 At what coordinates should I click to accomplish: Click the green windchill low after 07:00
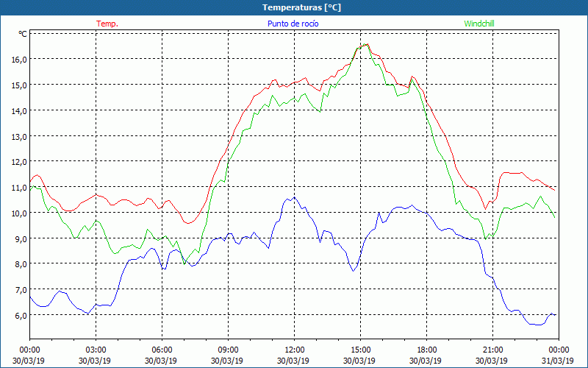coord(184,264)
